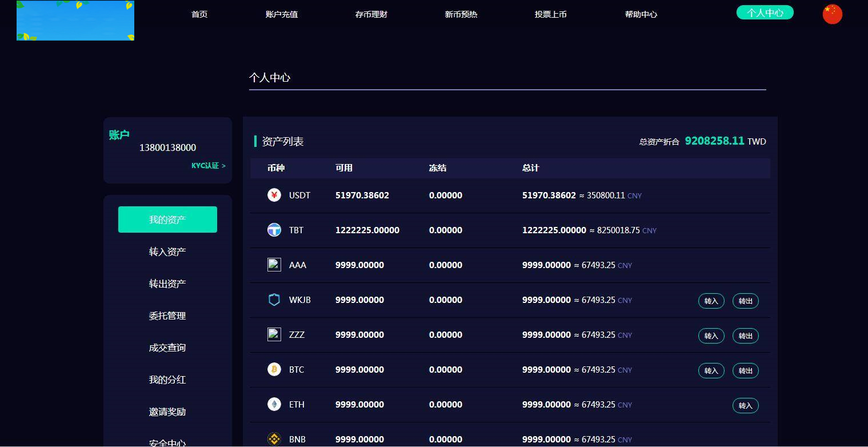Go to 存币理财 page

[371, 14]
